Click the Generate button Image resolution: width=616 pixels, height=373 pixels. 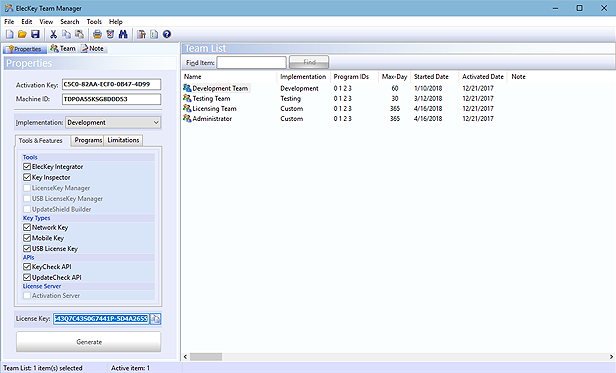point(88,342)
